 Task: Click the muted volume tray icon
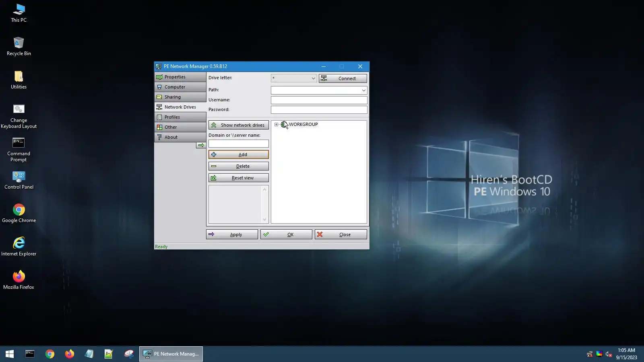coord(609,354)
